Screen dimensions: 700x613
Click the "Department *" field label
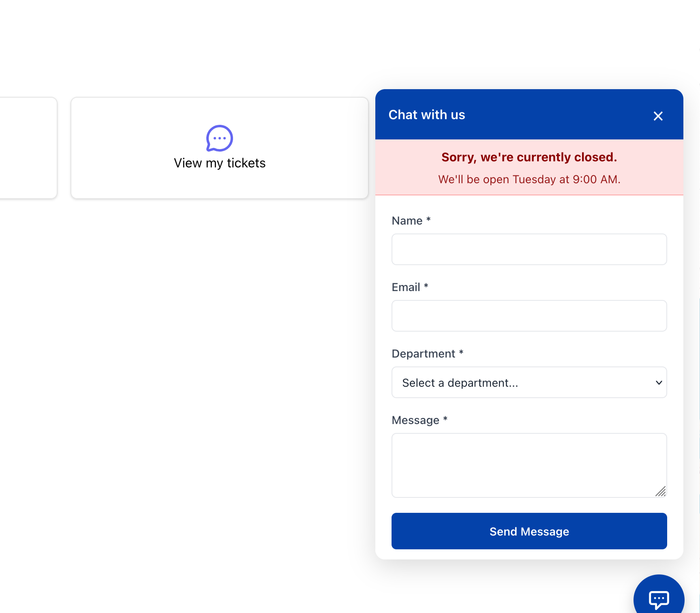click(428, 354)
